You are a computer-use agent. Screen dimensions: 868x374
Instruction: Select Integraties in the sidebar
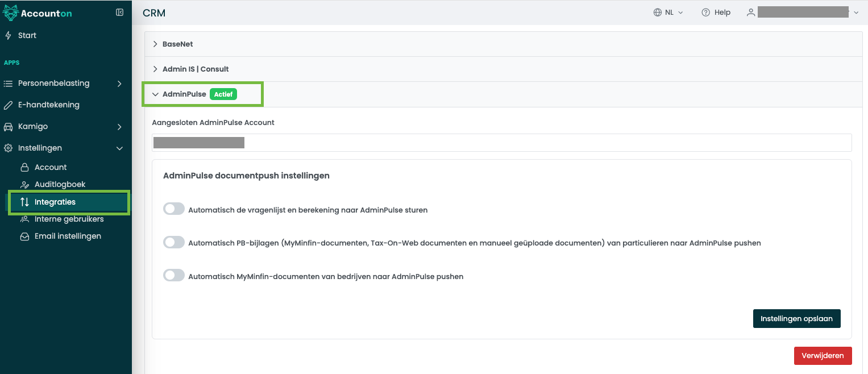[69, 202]
